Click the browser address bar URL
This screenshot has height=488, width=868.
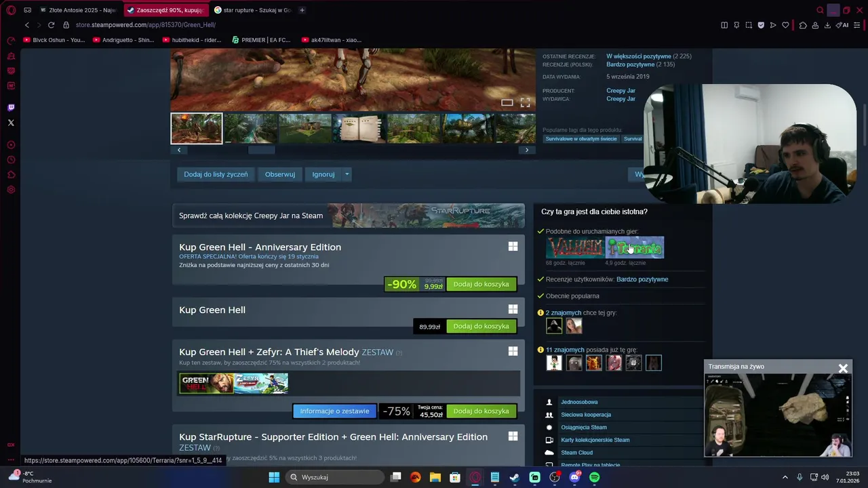coord(146,25)
